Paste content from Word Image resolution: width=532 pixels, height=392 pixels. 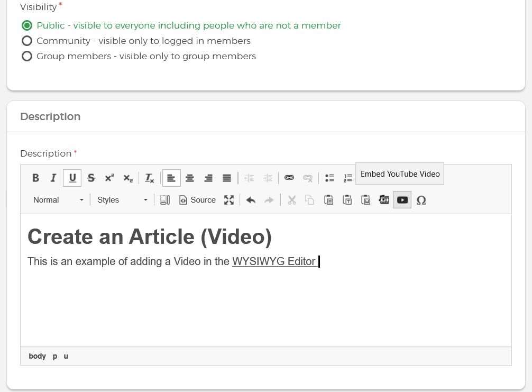tap(365, 199)
